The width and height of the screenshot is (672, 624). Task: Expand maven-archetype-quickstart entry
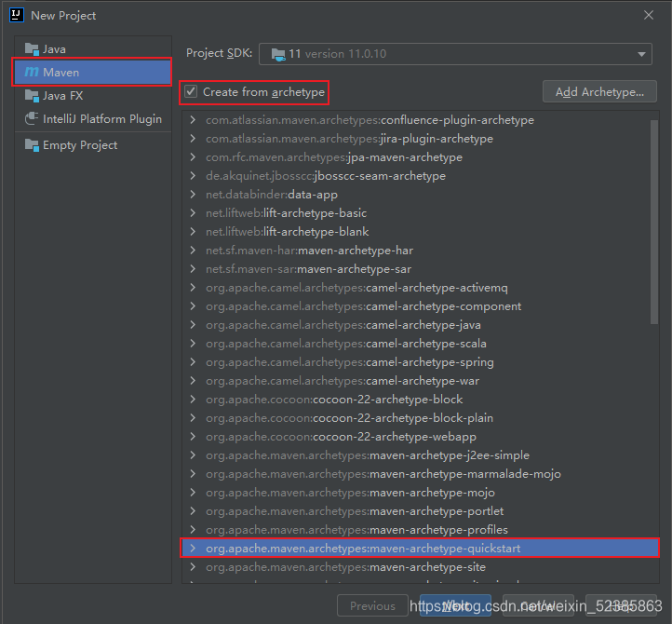[193, 548]
